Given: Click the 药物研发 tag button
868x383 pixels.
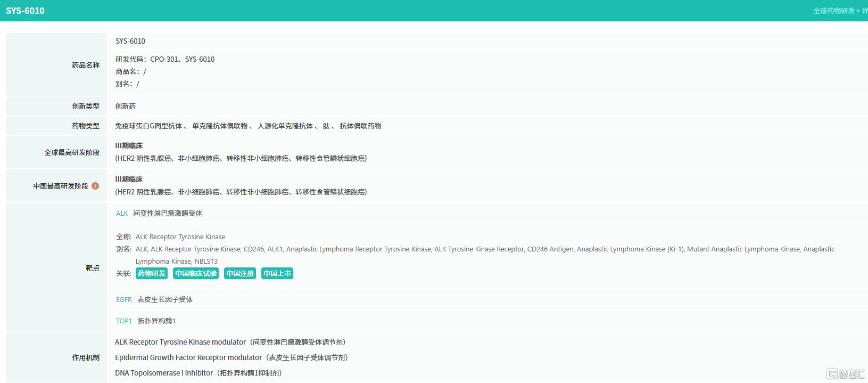Looking at the screenshot, I should (152, 273).
